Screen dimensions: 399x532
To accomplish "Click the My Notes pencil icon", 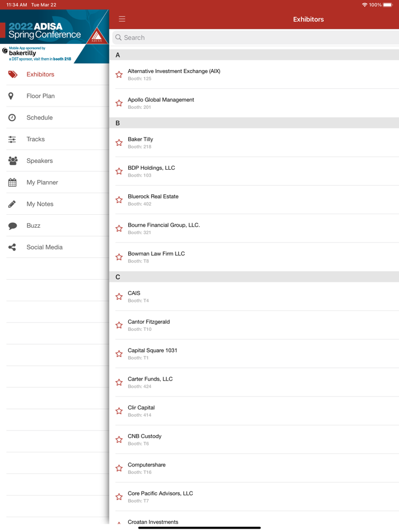I will 12,204.
